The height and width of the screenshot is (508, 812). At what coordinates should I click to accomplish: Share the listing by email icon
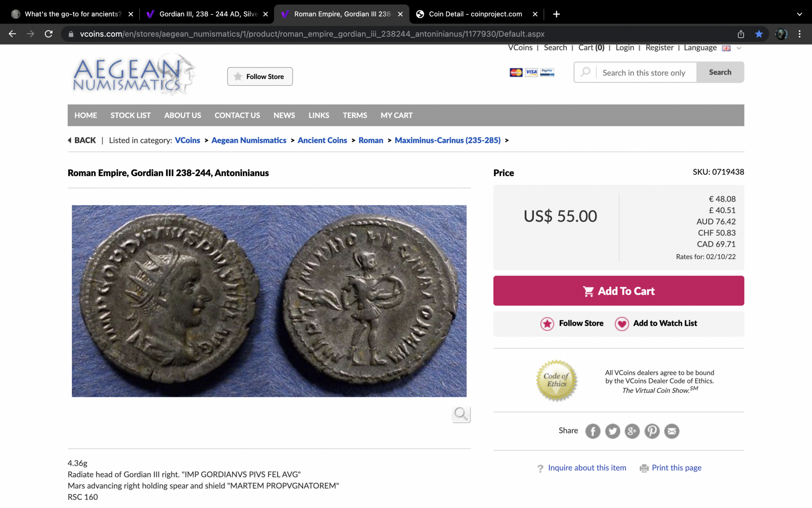pos(672,431)
